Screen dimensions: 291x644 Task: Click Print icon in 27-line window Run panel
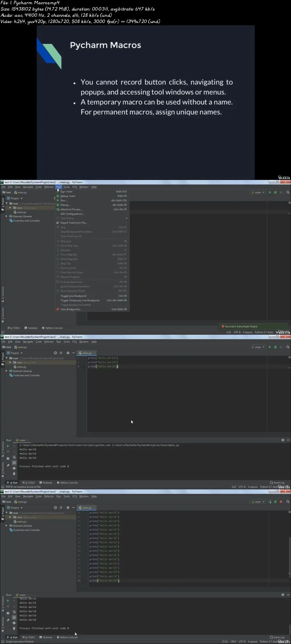pos(14,623)
